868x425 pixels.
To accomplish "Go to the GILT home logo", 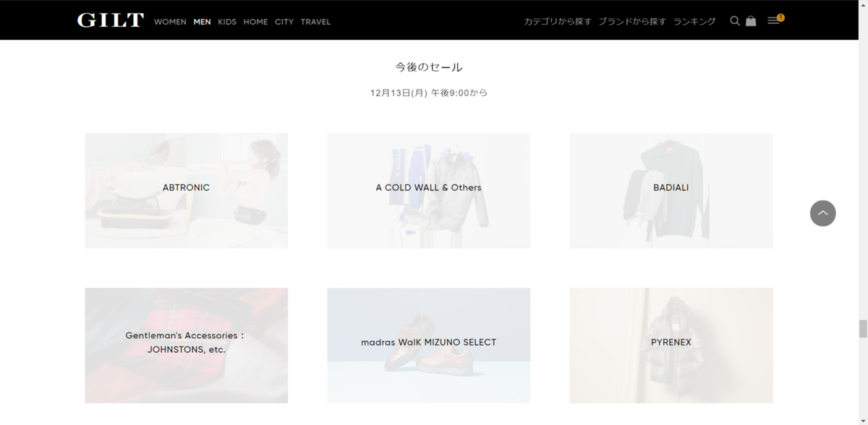I will click(x=111, y=20).
